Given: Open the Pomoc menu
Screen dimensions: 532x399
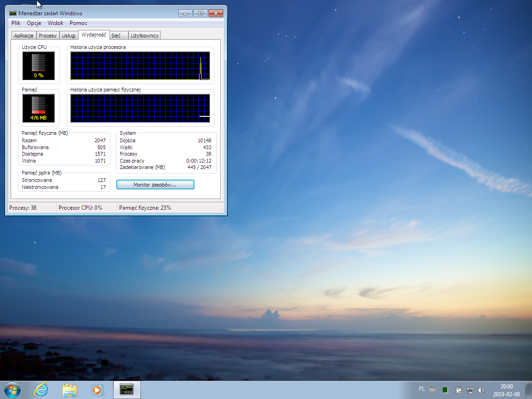Looking at the screenshot, I should [78, 23].
